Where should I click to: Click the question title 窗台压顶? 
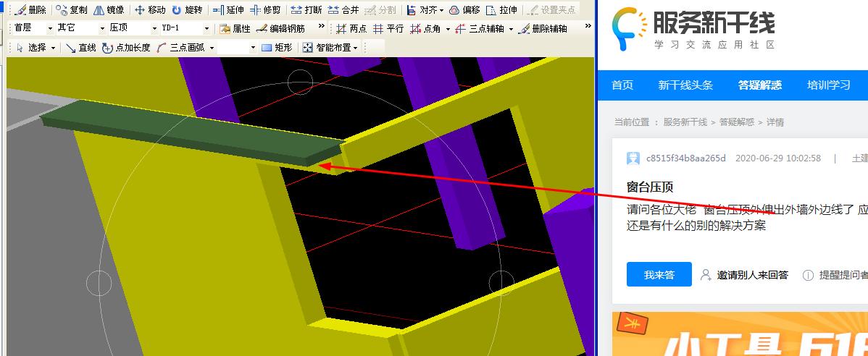(x=649, y=187)
